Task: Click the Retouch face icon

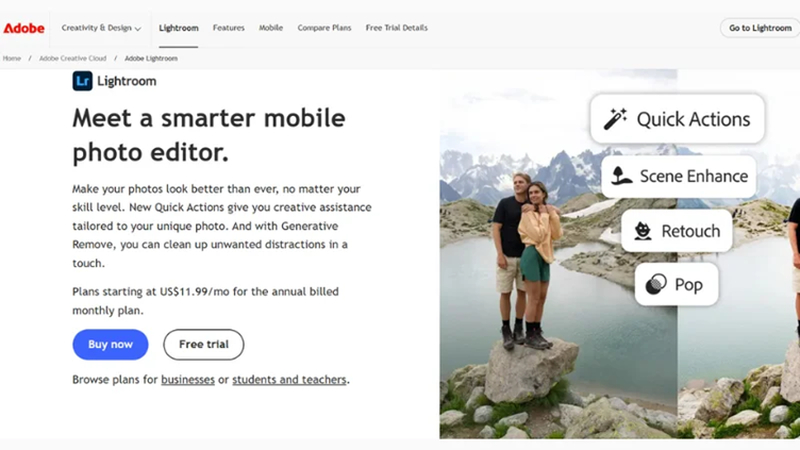Action: [x=643, y=231]
